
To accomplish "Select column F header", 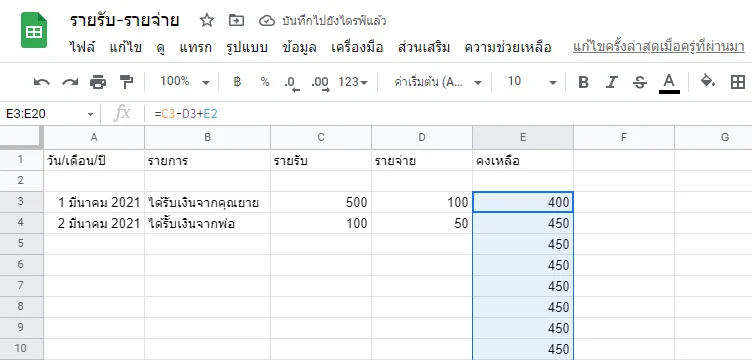I will [x=624, y=137].
